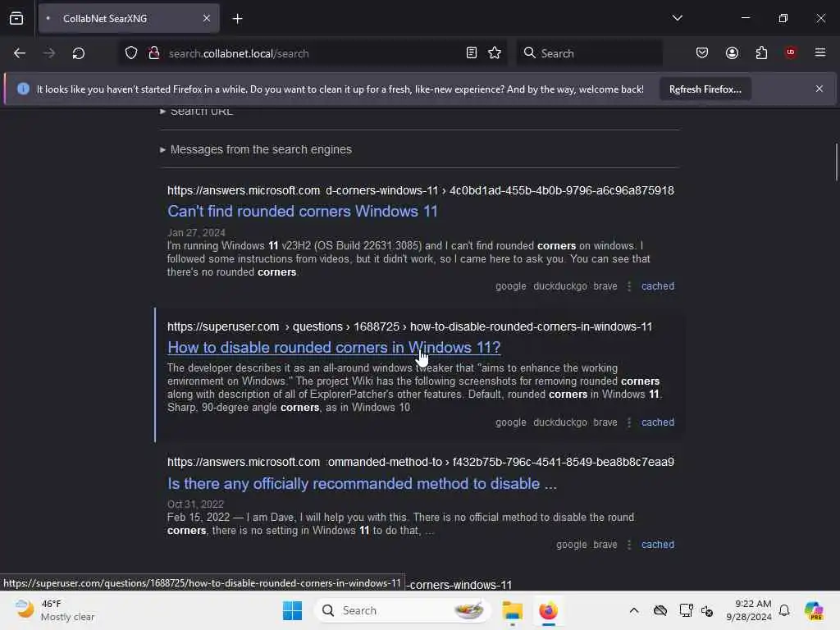Viewport: 840px width, 630px height.
Task: Show hidden system tray icons
Action: coord(634,610)
